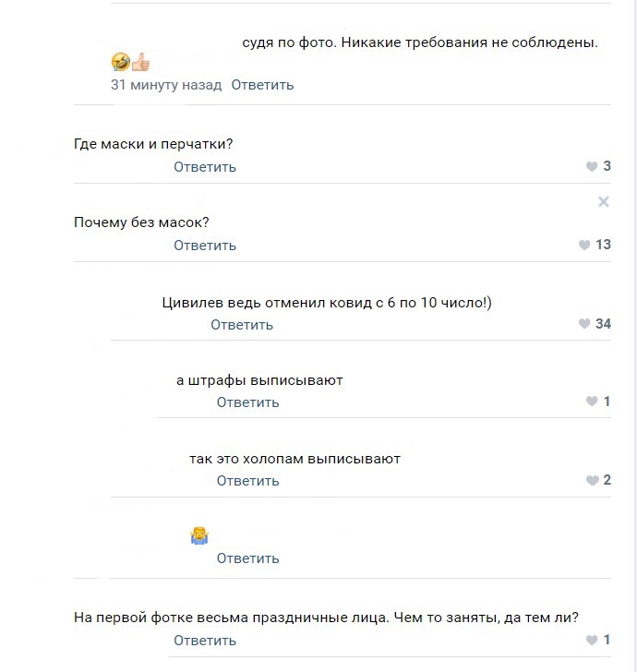Like the 'так это холопам выписывают' comment
This screenshot has width=637, height=672.
(x=592, y=480)
